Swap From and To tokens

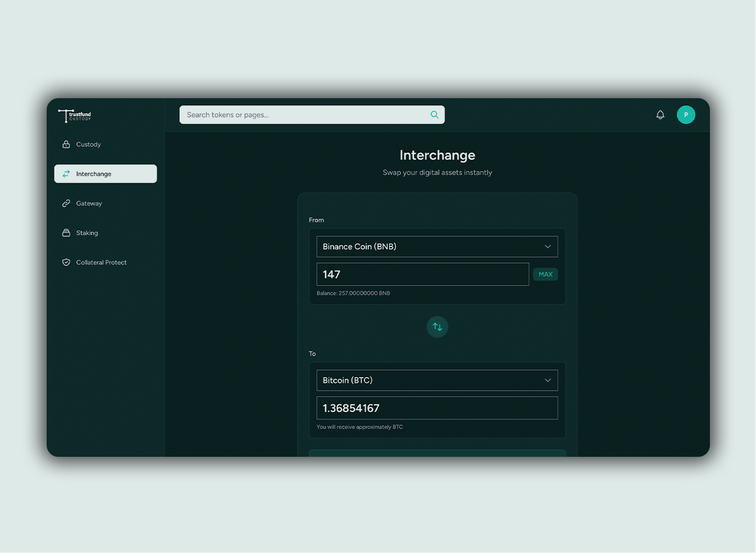point(437,327)
